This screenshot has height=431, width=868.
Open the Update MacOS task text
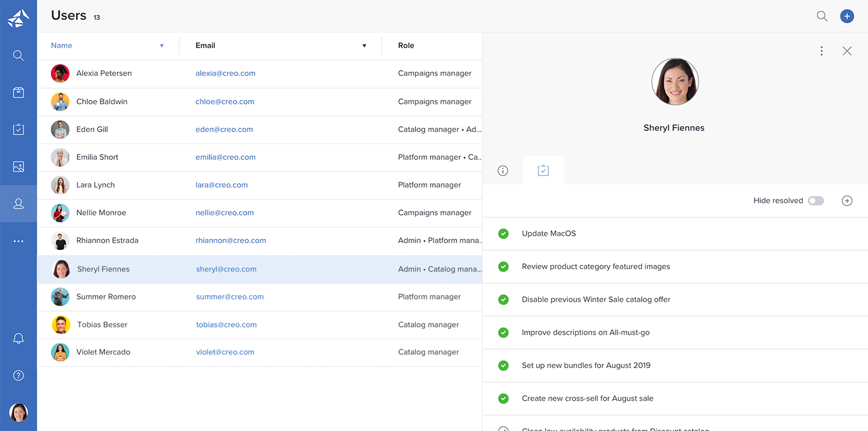(x=549, y=234)
